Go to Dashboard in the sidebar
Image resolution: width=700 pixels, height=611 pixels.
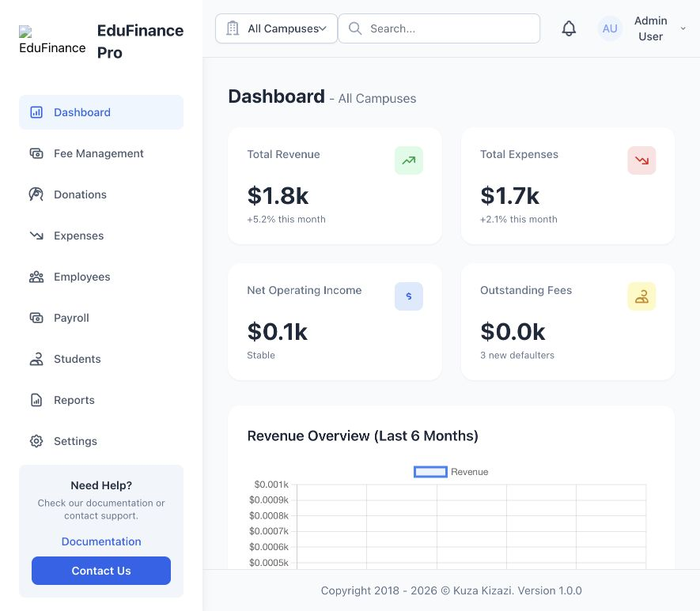(x=101, y=112)
